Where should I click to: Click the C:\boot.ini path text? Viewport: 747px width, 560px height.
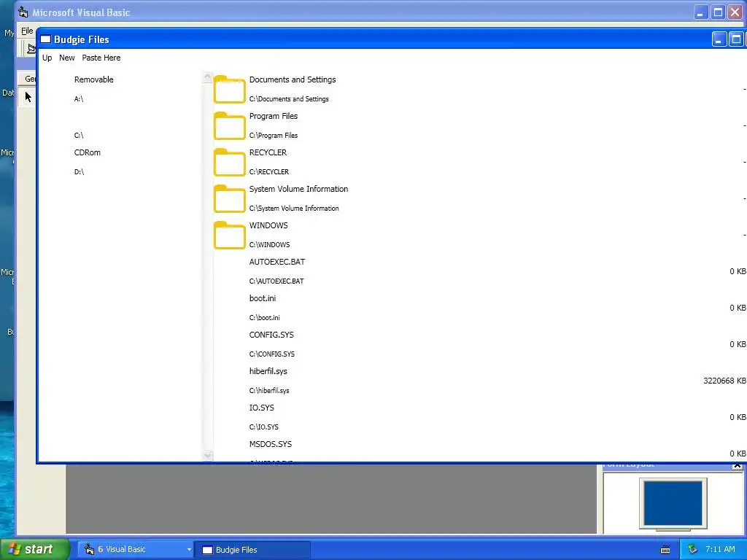click(264, 318)
